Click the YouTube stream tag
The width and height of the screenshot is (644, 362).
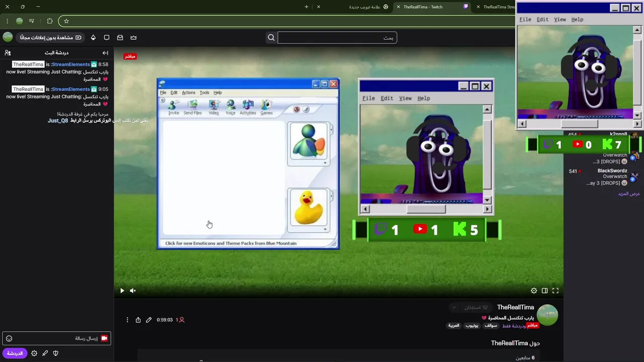(x=472, y=325)
